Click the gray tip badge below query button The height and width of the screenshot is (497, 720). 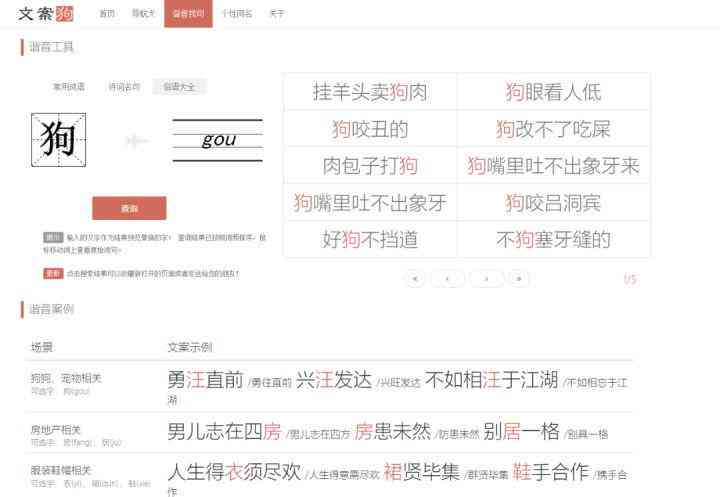pos(53,237)
